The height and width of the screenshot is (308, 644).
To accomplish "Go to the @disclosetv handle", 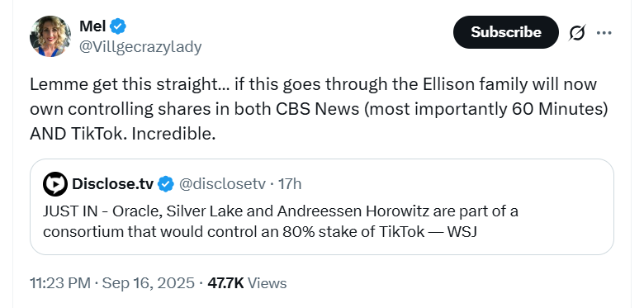I will [x=222, y=184].
